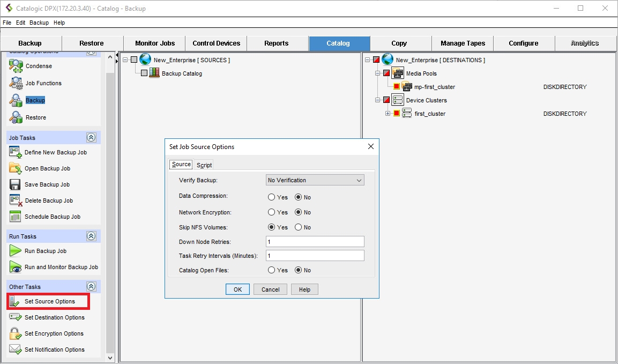Check the Backup Catalog checkbox
This screenshot has width=618, height=364.
click(144, 73)
